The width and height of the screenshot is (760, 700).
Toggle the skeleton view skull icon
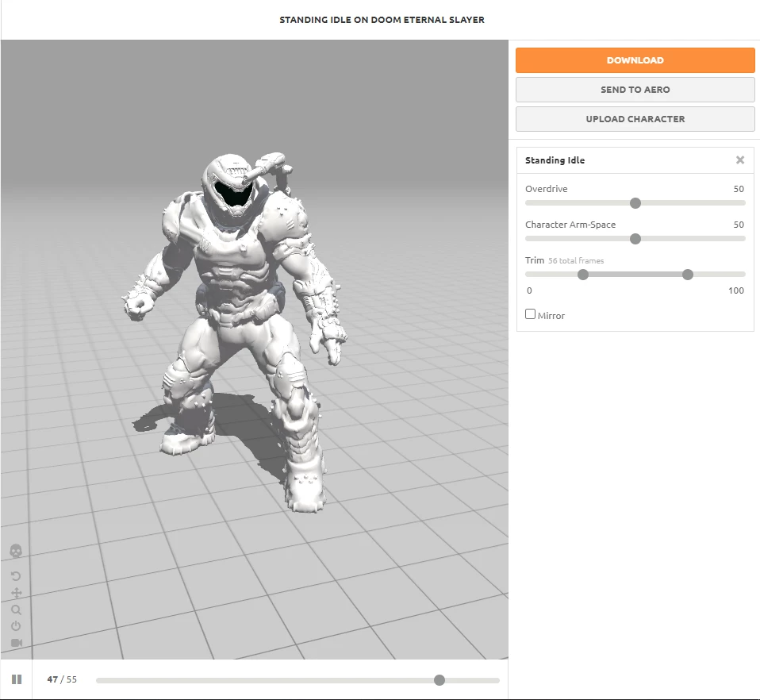click(16, 551)
